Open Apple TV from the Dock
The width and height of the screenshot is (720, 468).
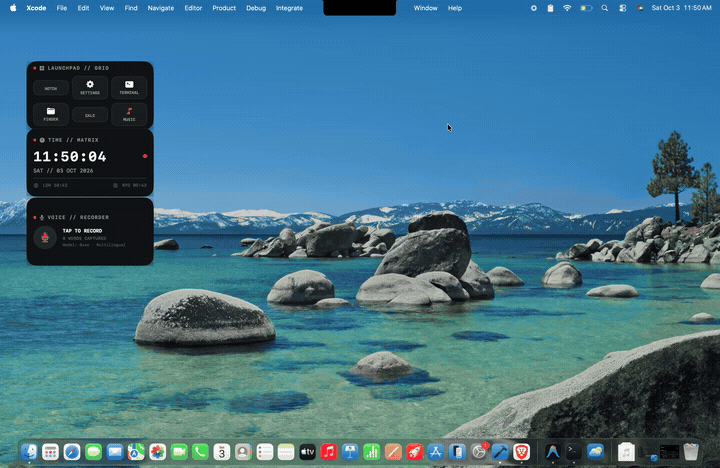point(308,452)
